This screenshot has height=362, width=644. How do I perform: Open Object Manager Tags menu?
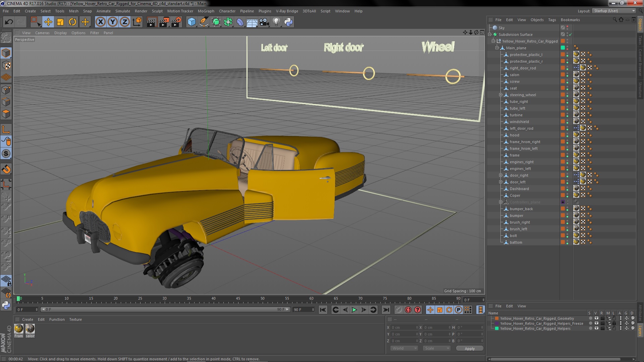tap(552, 20)
